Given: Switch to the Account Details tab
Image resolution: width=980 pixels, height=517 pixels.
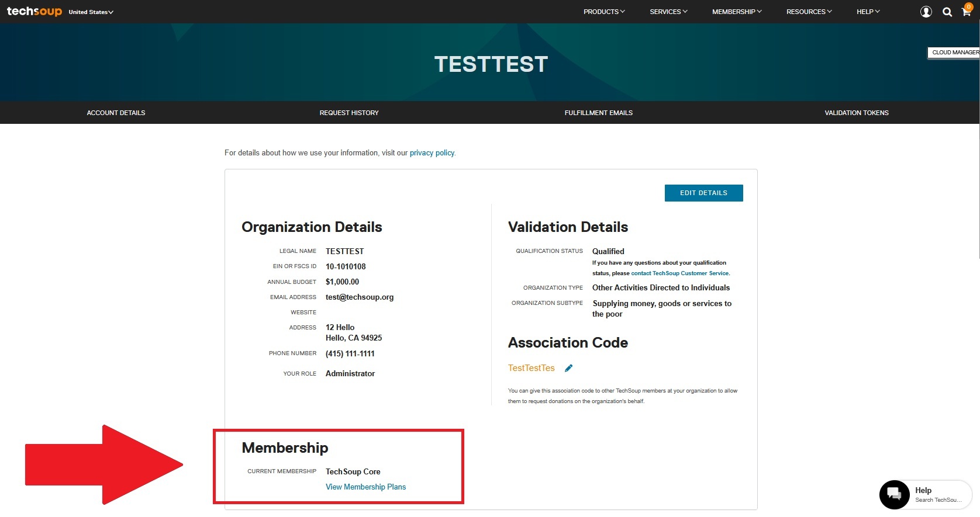Looking at the screenshot, I should (x=116, y=113).
